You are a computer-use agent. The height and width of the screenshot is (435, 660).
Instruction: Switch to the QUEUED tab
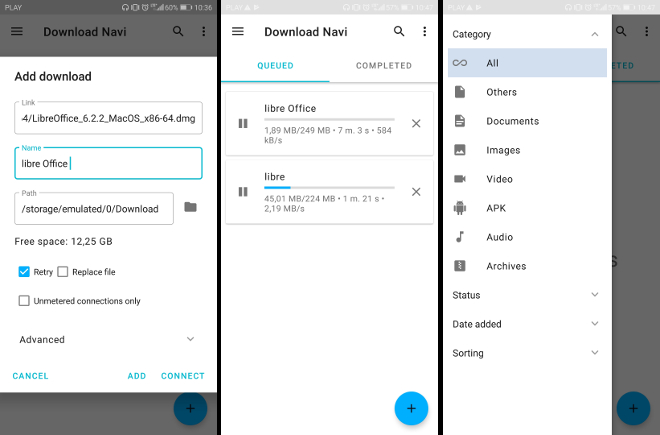[275, 66]
